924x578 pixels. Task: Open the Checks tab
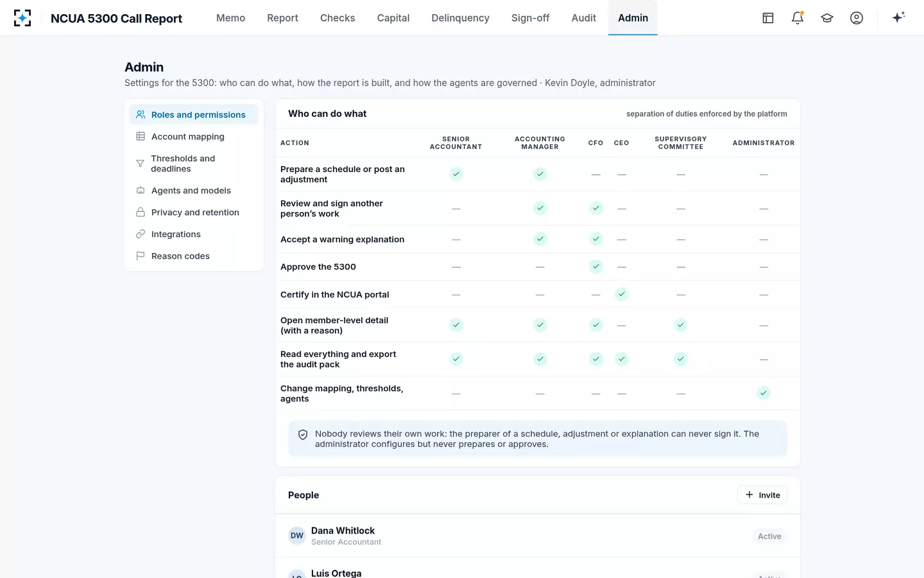pos(338,18)
